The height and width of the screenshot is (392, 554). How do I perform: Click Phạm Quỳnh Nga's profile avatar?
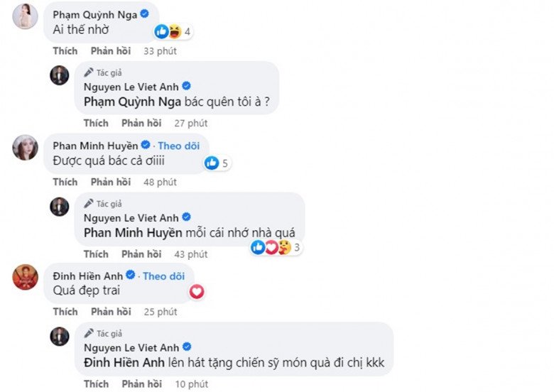click(26, 19)
